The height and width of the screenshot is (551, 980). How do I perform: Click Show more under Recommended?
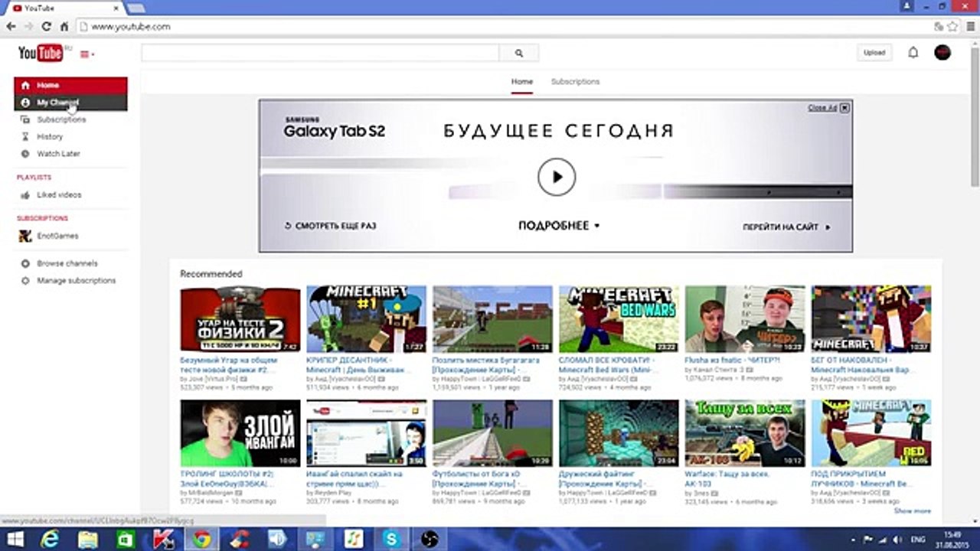pos(913,510)
